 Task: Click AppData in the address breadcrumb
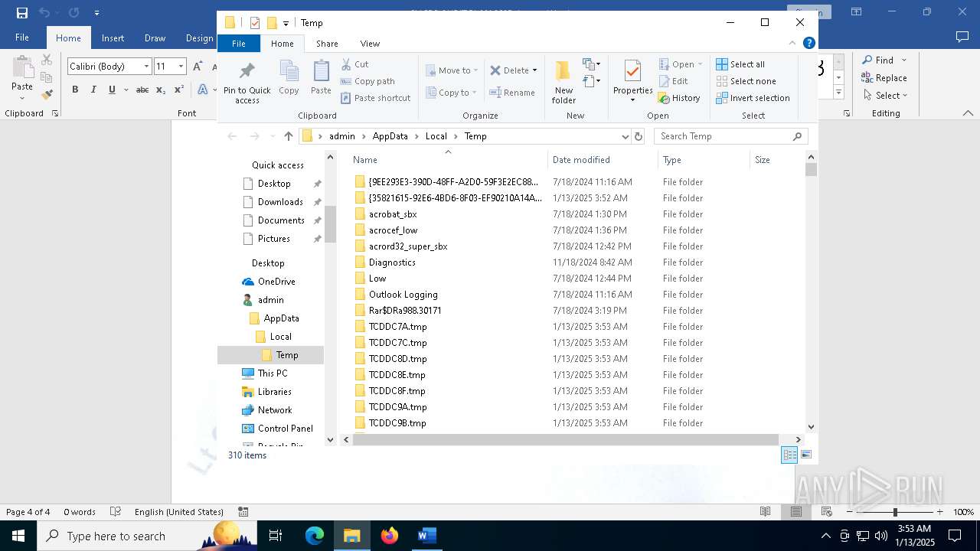[x=390, y=136]
